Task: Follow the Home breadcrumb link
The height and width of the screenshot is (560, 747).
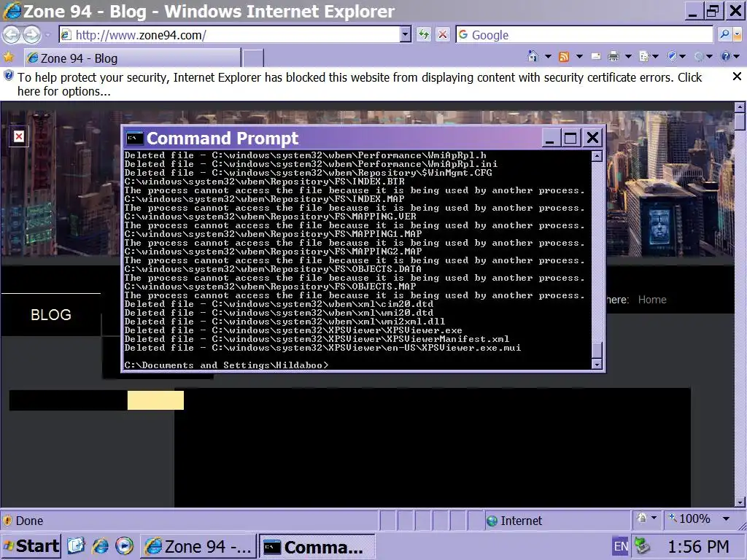Action: [x=651, y=300]
